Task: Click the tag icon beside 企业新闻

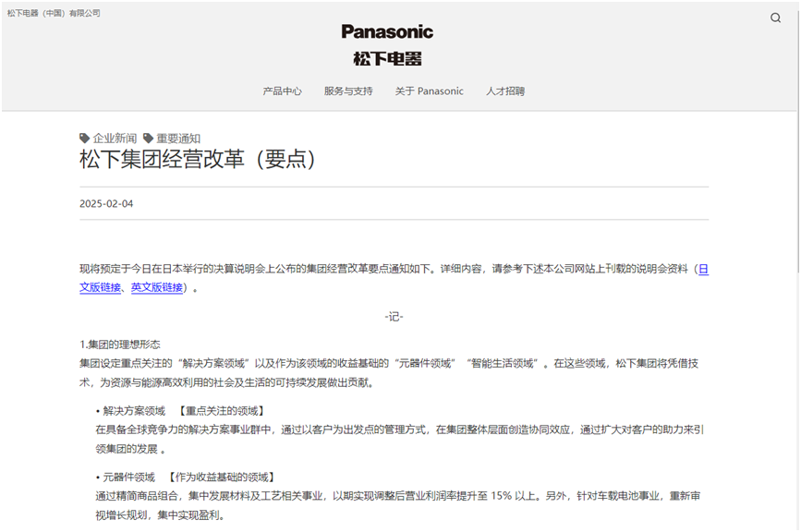Action: click(x=85, y=139)
